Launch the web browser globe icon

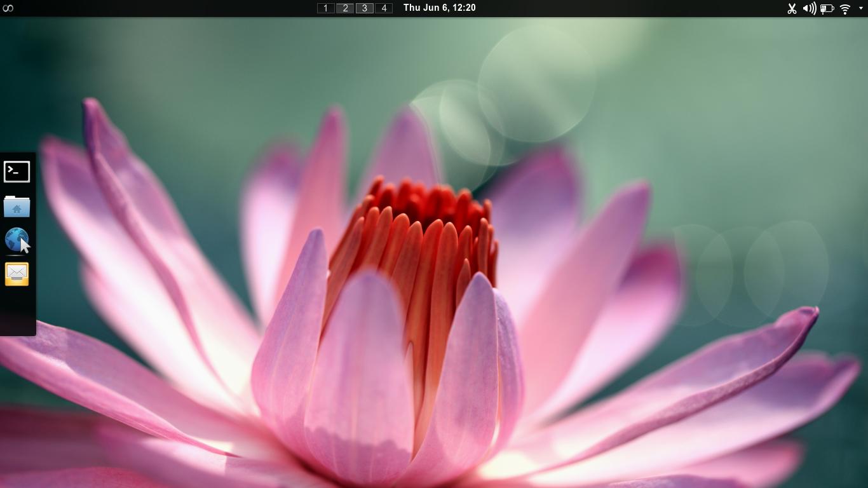click(17, 240)
